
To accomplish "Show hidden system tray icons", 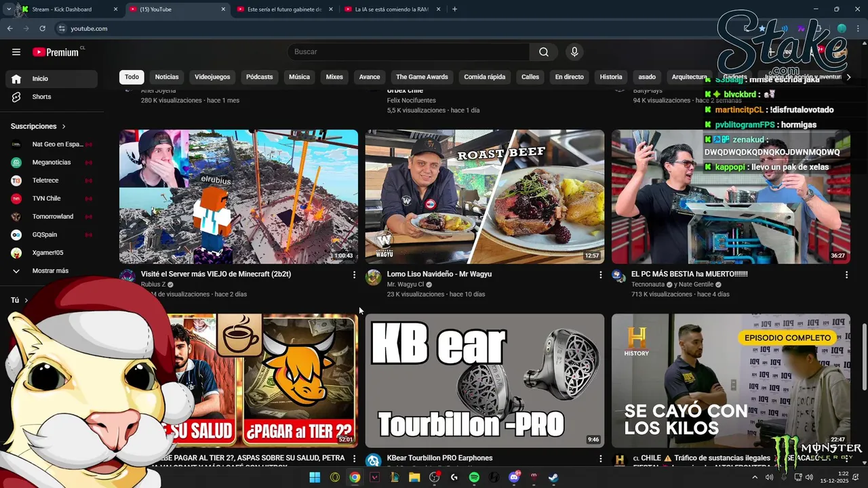I will pyautogui.click(x=755, y=478).
